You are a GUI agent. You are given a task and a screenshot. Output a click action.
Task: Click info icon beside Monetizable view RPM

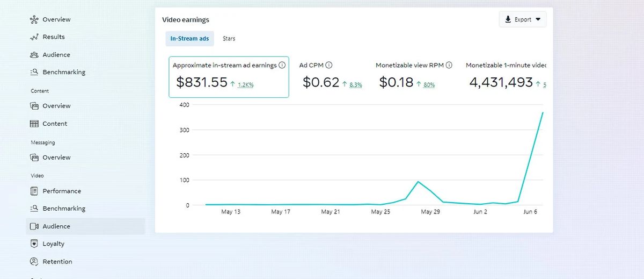(x=449, y=65)
